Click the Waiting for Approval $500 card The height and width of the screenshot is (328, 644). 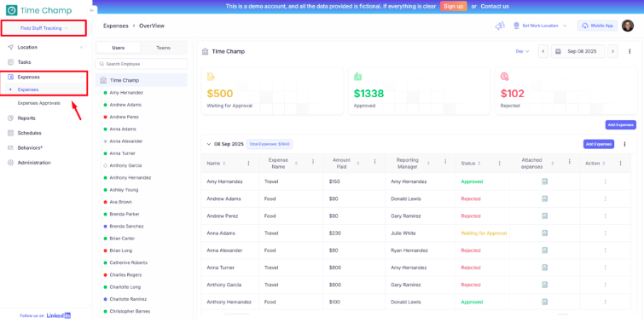[x=272, y=91]
